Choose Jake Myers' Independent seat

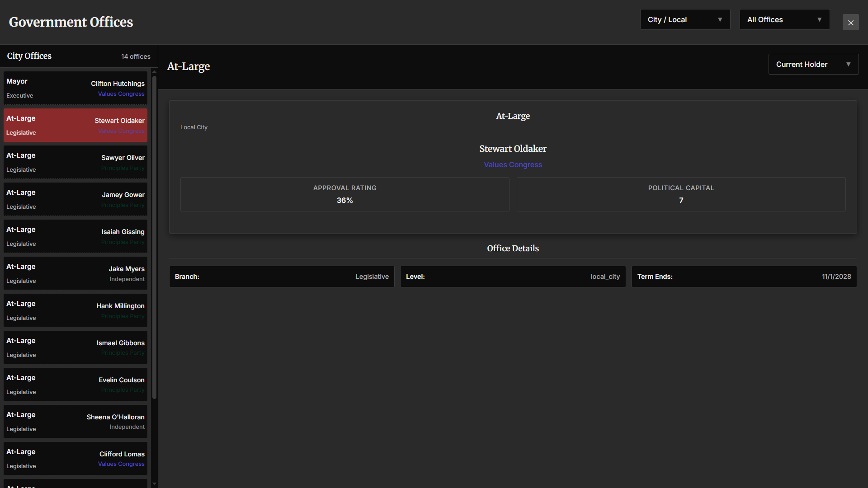(x=75, y=273)
